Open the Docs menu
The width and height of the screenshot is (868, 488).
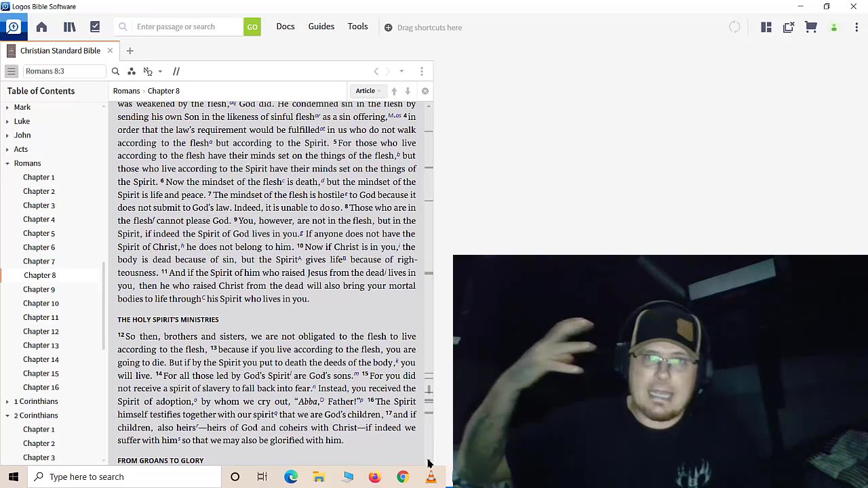(285, 26)
